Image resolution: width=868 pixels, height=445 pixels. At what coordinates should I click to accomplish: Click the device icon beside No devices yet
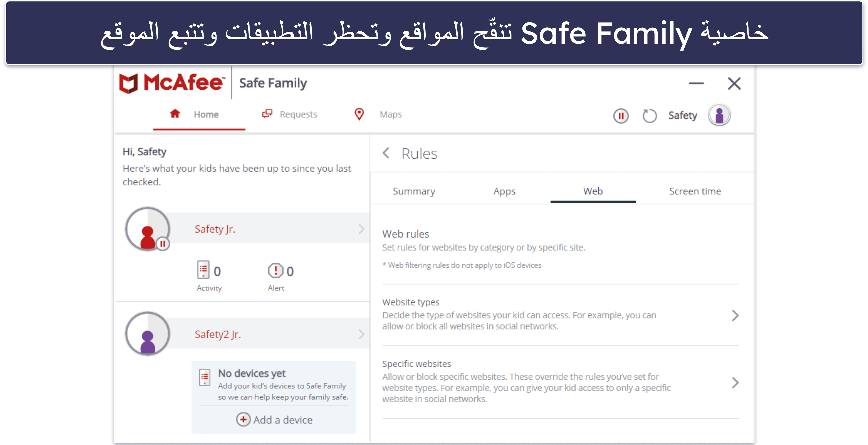pos(205,377)
